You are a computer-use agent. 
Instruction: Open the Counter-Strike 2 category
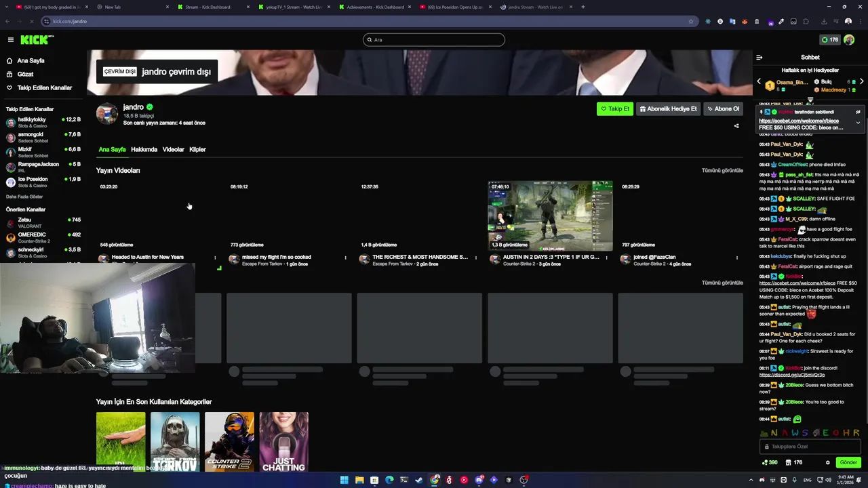click(229, 442)
